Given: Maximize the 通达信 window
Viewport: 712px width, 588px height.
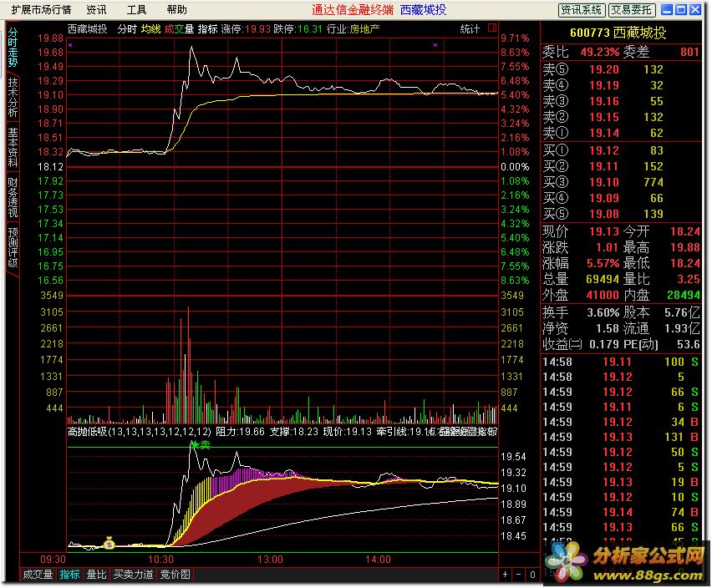Looking at the screenshot, I should tap(681, 9).
